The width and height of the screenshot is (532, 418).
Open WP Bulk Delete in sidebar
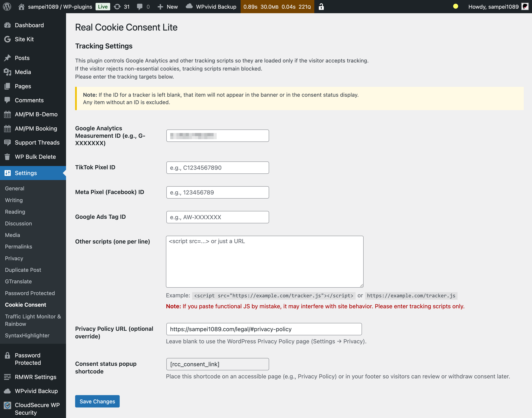pyautogui.click(x=35, y=157)
